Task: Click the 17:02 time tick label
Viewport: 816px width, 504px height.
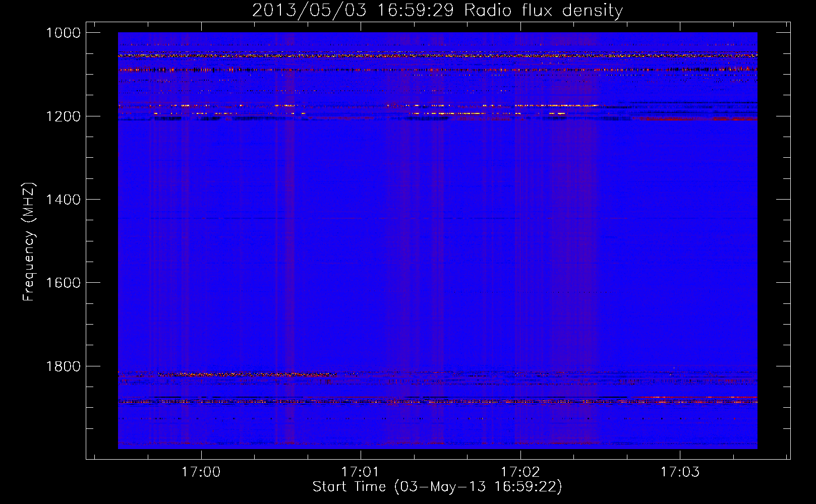Action: pyautogui.click(x=520, y=472)
